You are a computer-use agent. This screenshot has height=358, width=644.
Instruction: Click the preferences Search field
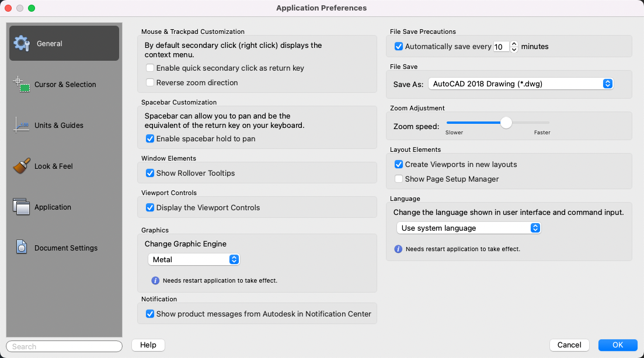coord(64,346)
